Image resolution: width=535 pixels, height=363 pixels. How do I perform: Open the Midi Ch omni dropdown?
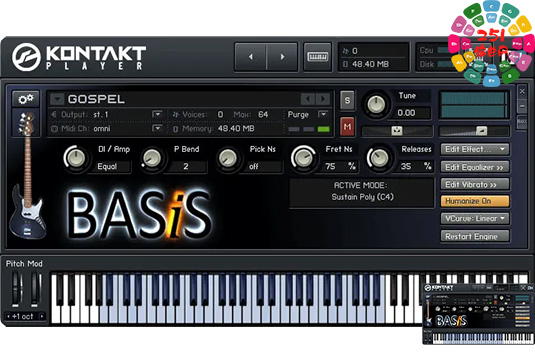(157, 128)
